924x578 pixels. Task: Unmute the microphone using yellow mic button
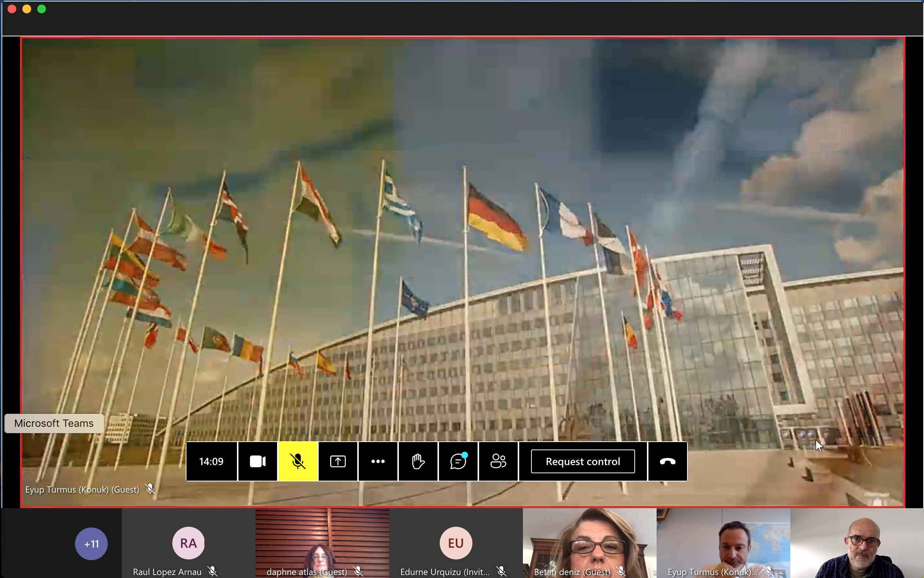(x=298, y=461)
